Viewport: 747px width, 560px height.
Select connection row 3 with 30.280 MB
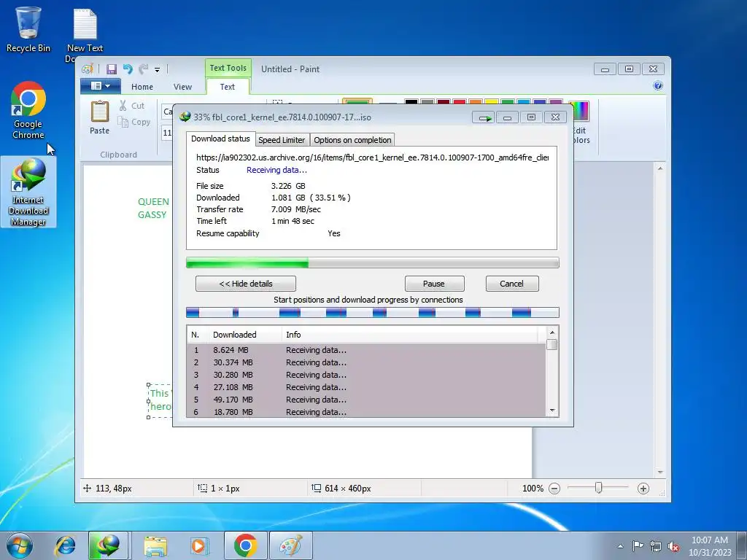point(366,375)
